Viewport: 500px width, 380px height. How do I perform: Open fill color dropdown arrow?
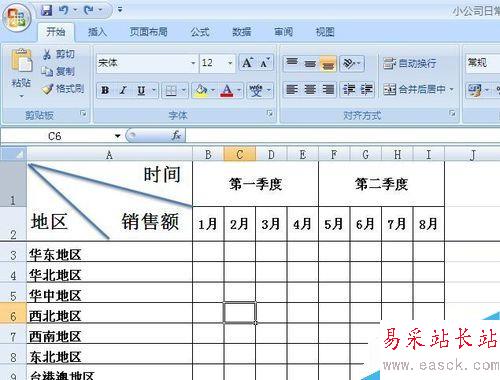click(x=213, y=90)
